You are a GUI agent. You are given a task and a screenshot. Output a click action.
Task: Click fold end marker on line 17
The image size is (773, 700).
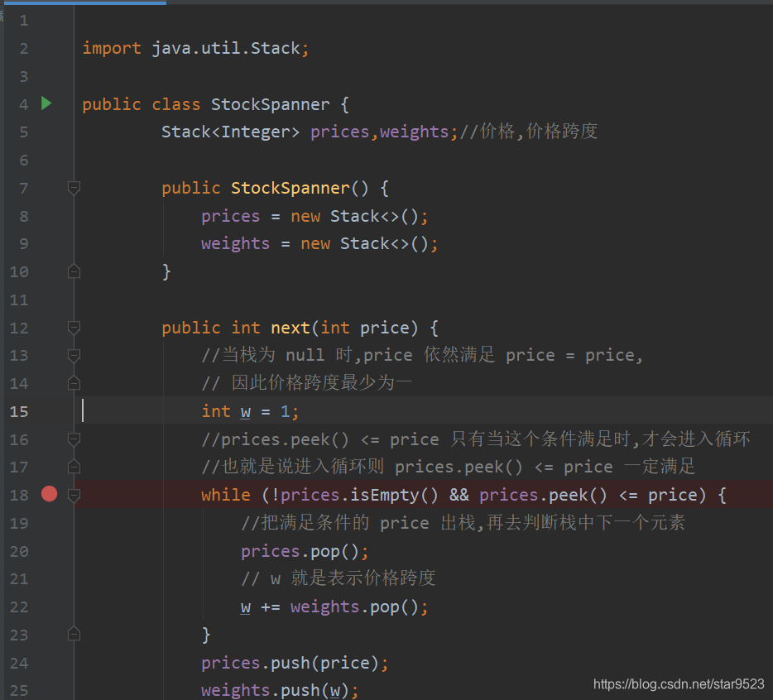coord(74,467)
